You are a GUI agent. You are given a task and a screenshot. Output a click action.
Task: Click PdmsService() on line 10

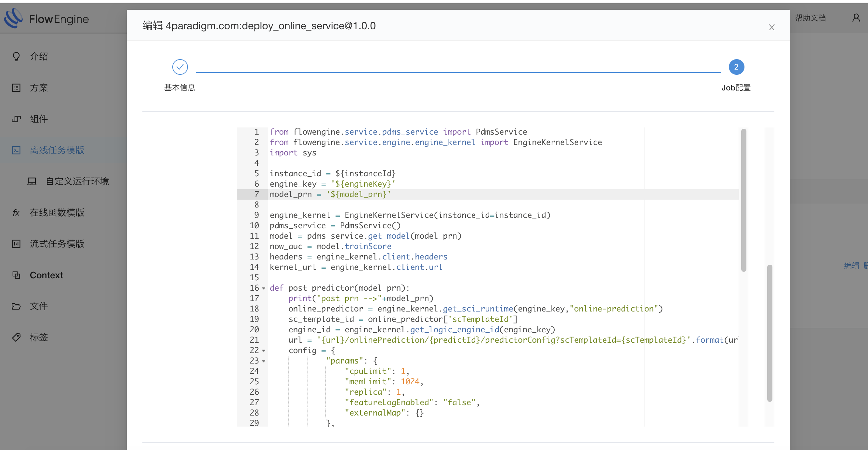[x=370, y=226]
